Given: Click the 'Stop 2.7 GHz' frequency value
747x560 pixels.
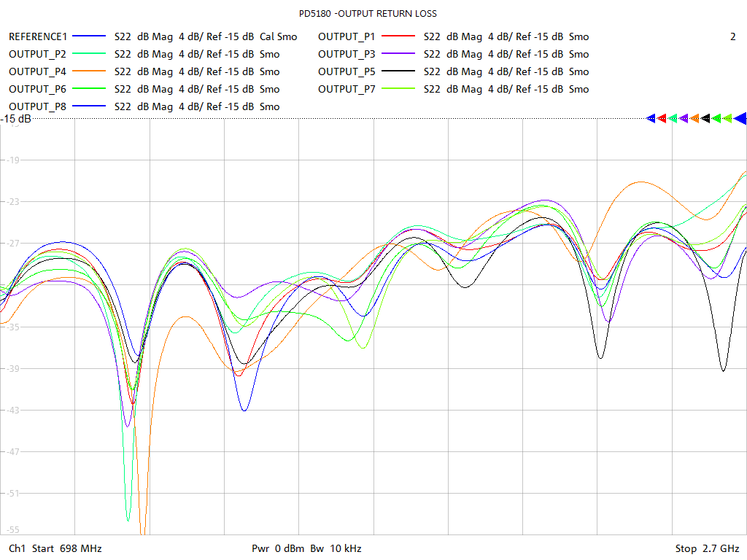Looking at the screenshot, I should coord(707,548).
